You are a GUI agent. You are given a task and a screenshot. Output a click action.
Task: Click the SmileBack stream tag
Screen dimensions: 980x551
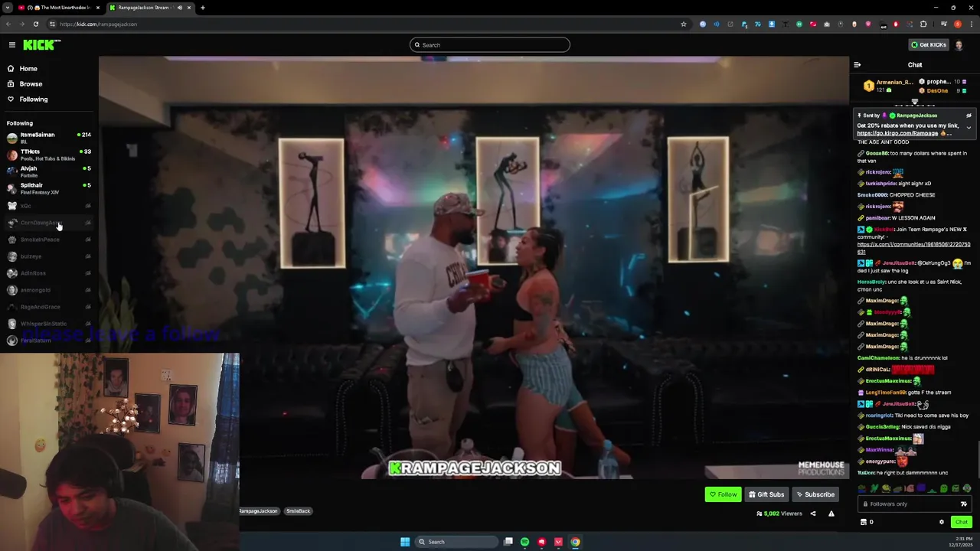(x=299, y=511)
